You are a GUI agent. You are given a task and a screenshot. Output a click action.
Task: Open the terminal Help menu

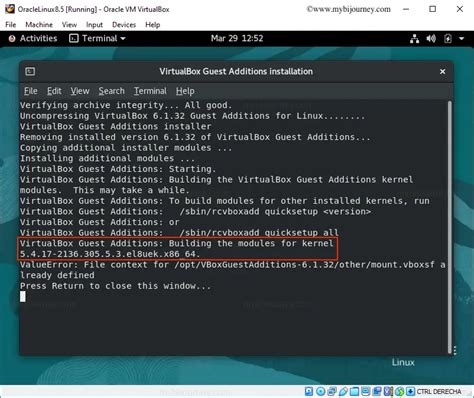(185, 91)
